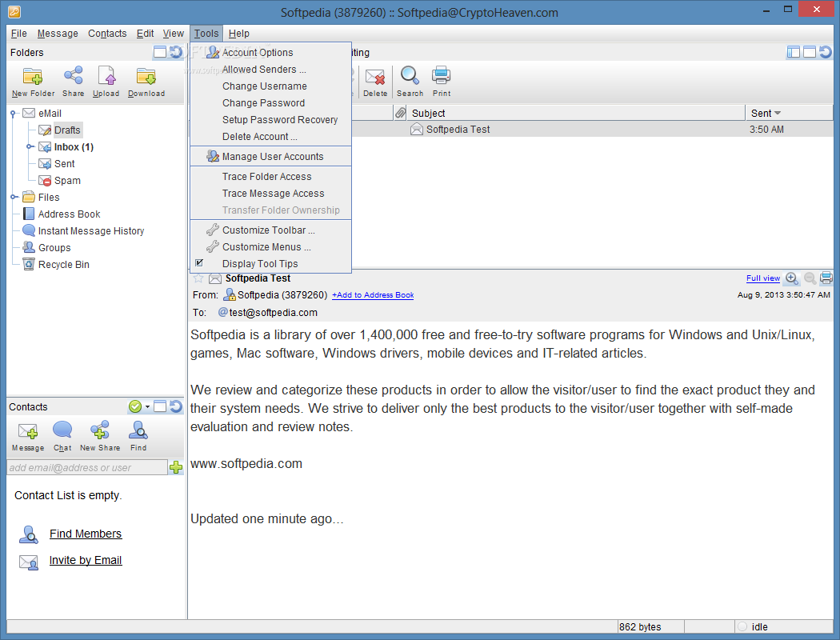Expand the Inbox folder node
Screen dimensions: 840x640
point(30,146)
